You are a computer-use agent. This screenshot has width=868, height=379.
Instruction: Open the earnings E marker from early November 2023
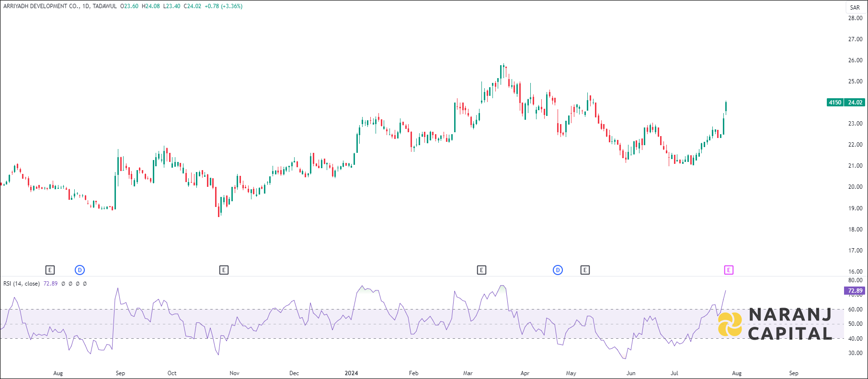[x=224, y=270]
